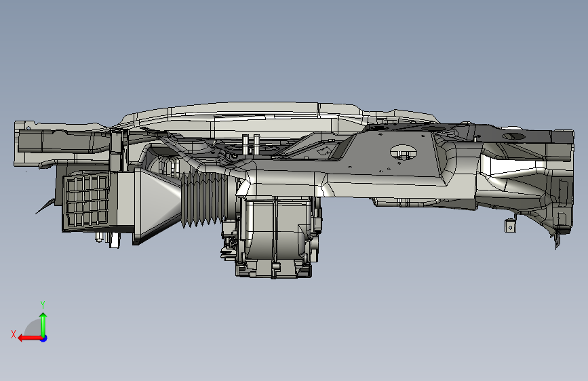Select the "X" label on the axis triad
588x381 pixels.
14,334
